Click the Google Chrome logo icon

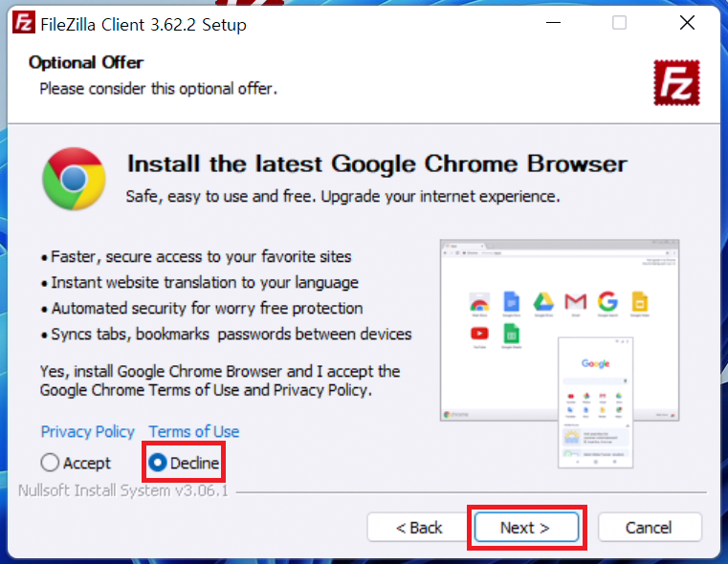click(x=74, y=179)
